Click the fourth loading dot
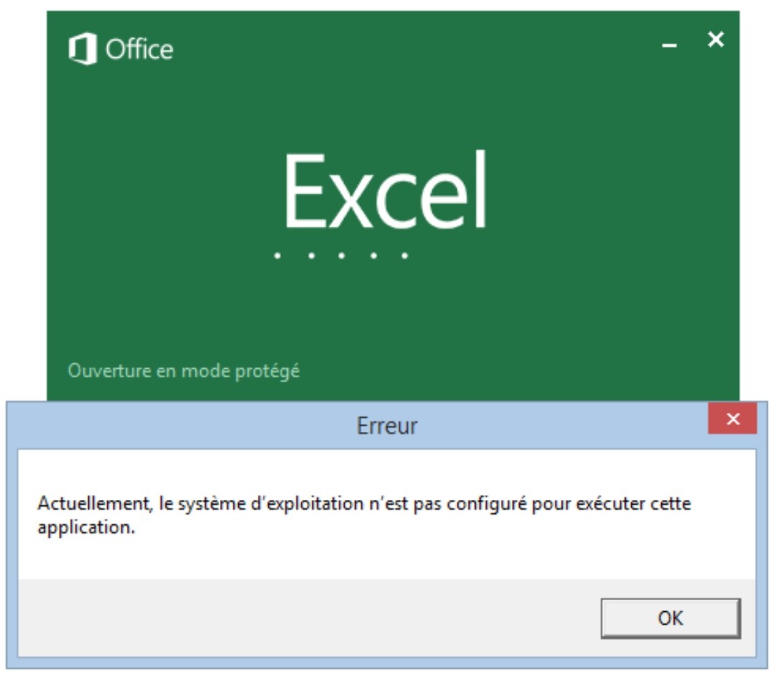 click(375, 255)
